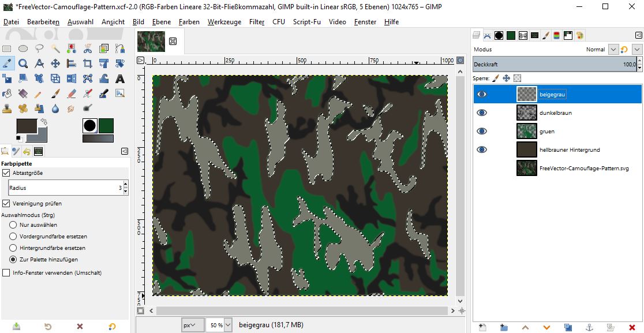Open the Filter menu
Viewport: 644px width, 333px height.
tap(257, 22)
